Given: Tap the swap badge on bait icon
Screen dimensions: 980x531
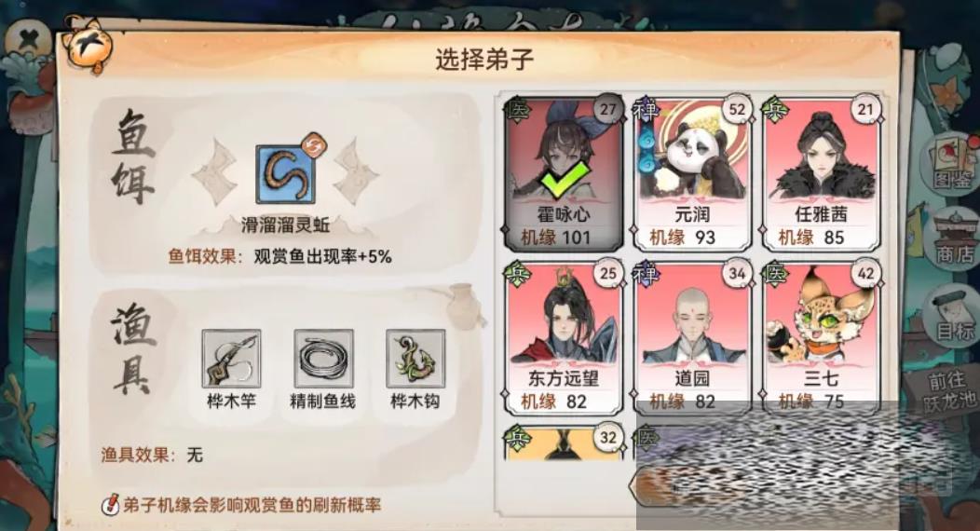Looking at the screenshot, I should tap(312, 146).
